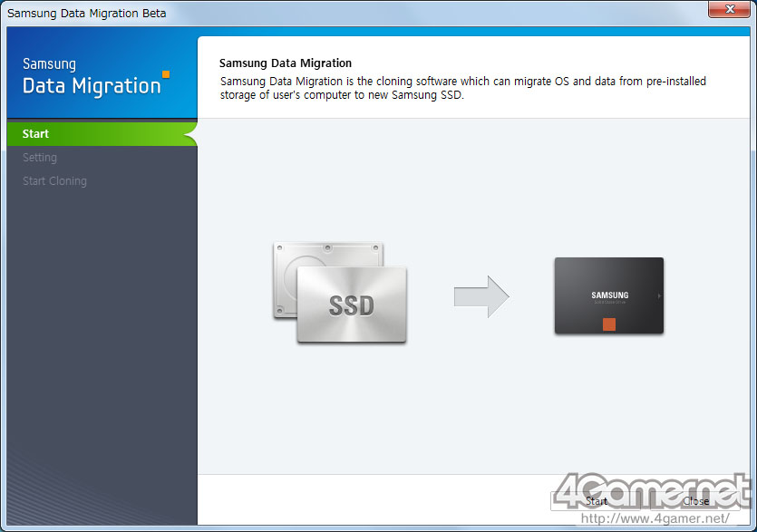This screenshot has height=532, width=757.
Task: Click the Start button at bottom
Action: pos(597,501)
